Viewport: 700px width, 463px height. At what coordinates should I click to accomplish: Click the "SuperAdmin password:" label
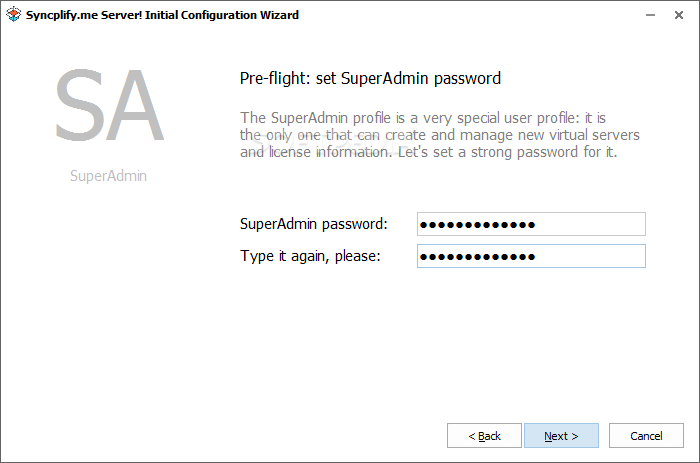[x=313, y=224]
